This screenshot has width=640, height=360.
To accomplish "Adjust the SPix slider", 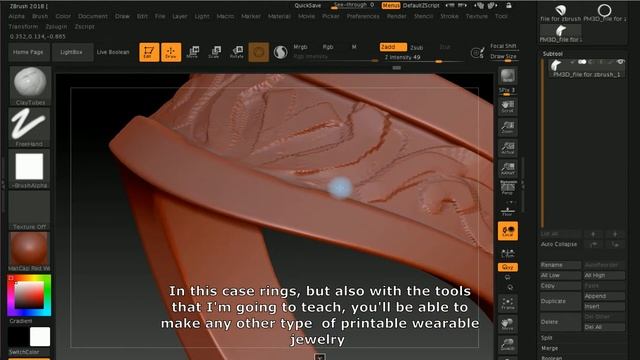I will 507,91.
